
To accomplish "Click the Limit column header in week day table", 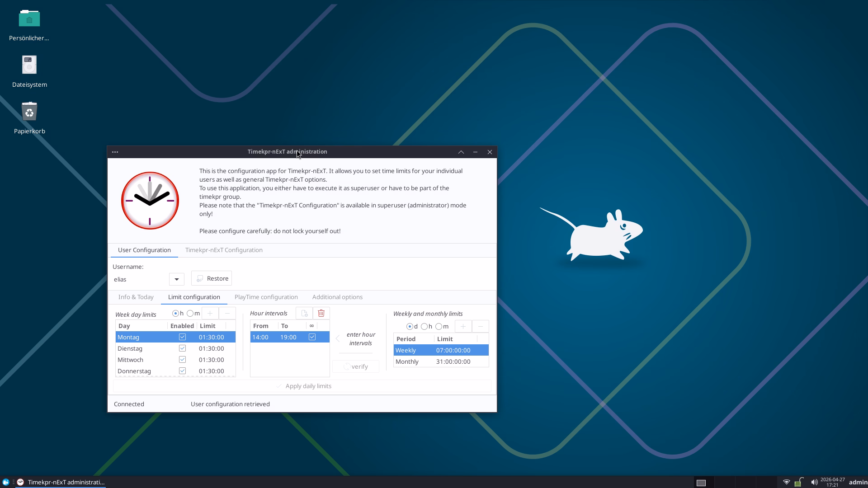I will pyautogui.click(x=211, y=326).
